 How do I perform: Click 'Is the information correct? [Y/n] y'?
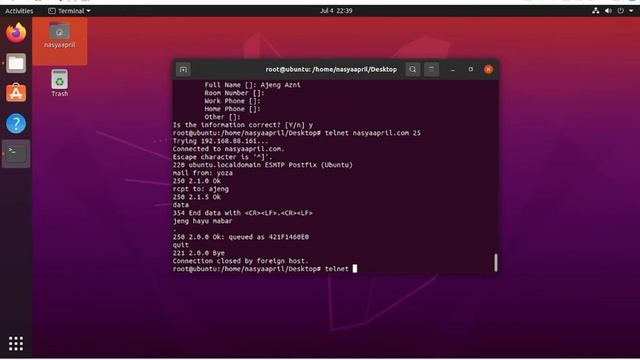pyautogui.click(x=242, y=125)
